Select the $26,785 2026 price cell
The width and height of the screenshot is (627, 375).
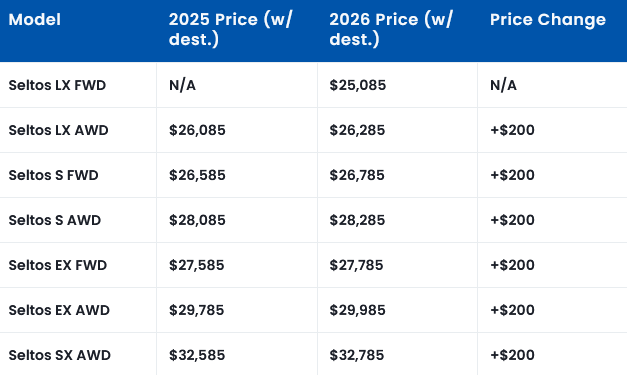[357, 175]
